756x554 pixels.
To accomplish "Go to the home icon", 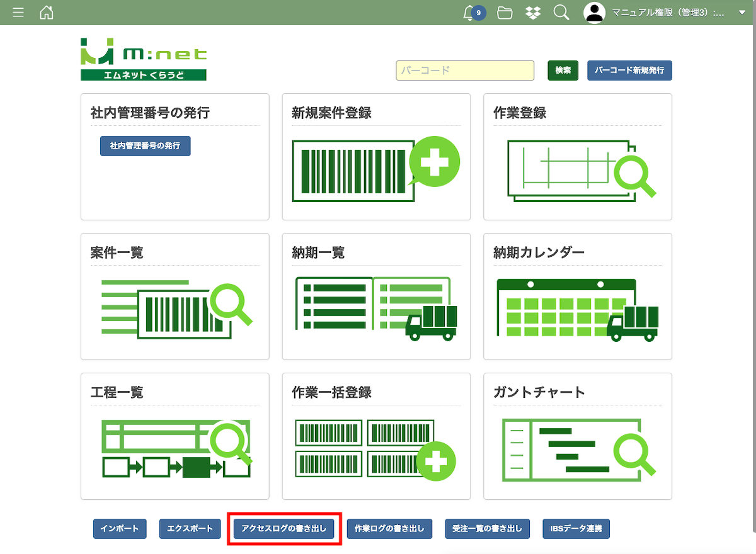I will click(47, 13).
